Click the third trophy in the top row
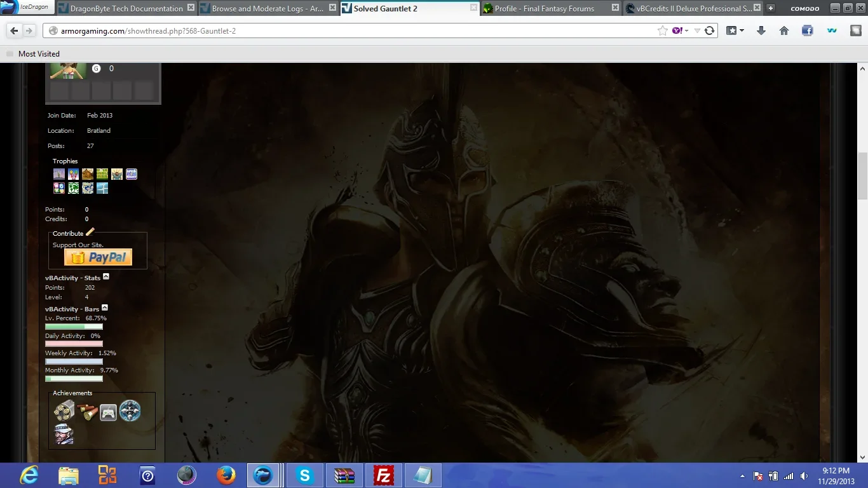 (88, 174)
